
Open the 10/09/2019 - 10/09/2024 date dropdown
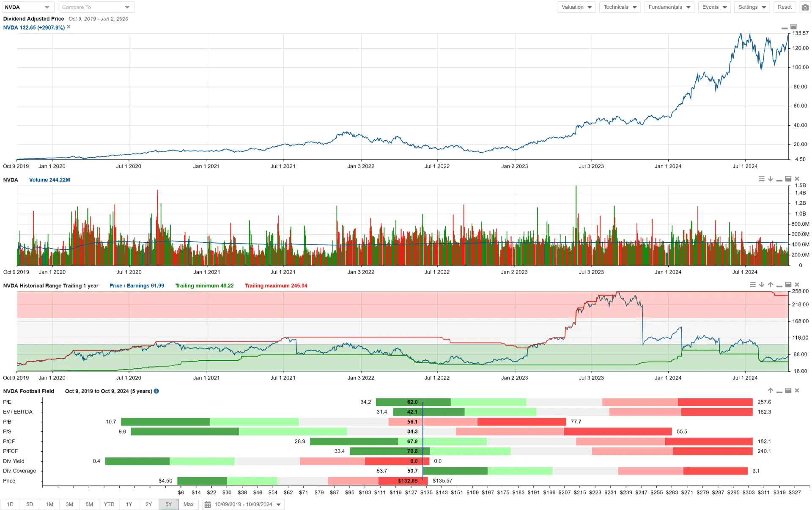point(278,504)
